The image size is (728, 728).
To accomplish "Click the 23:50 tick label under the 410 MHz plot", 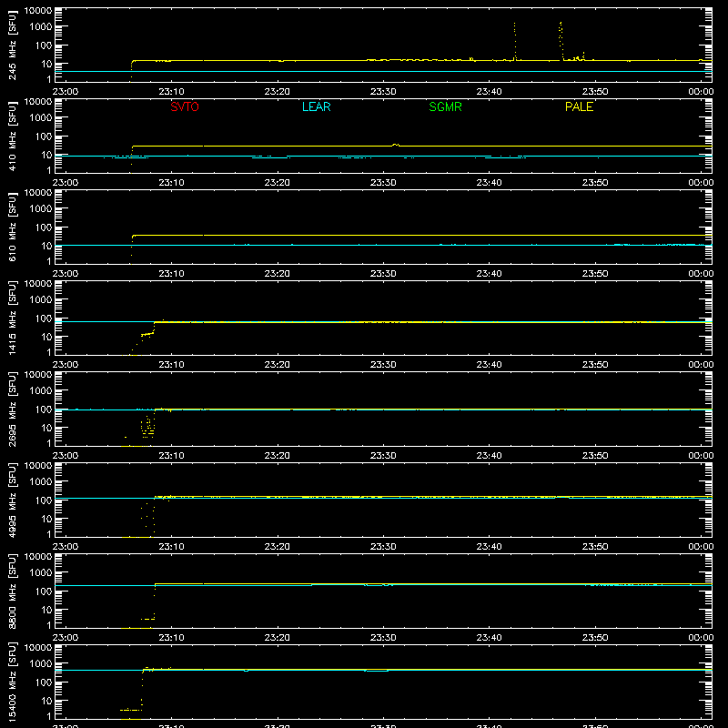I will click(595, 183).
